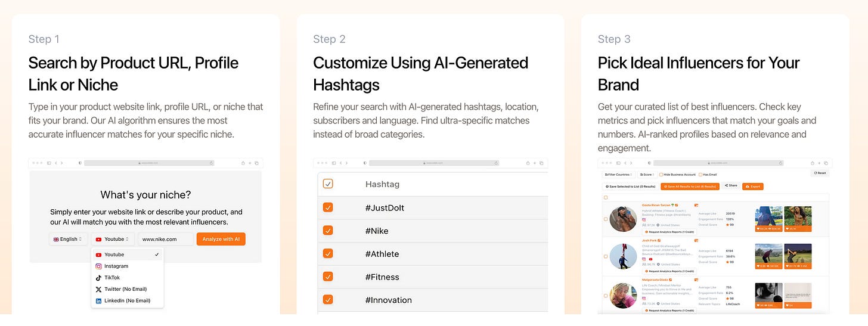
Task: Uncheck the #Innovation hashtag checkbox
Action: pos(328,300)
